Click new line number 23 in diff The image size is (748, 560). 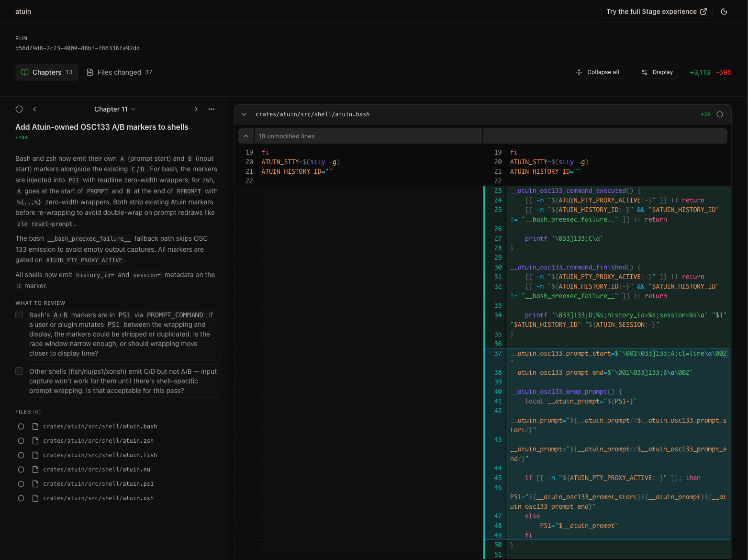click(498, 190)
